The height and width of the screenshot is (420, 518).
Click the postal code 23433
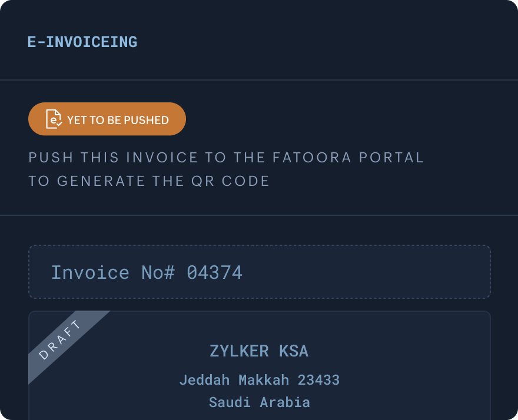point(318,380)
